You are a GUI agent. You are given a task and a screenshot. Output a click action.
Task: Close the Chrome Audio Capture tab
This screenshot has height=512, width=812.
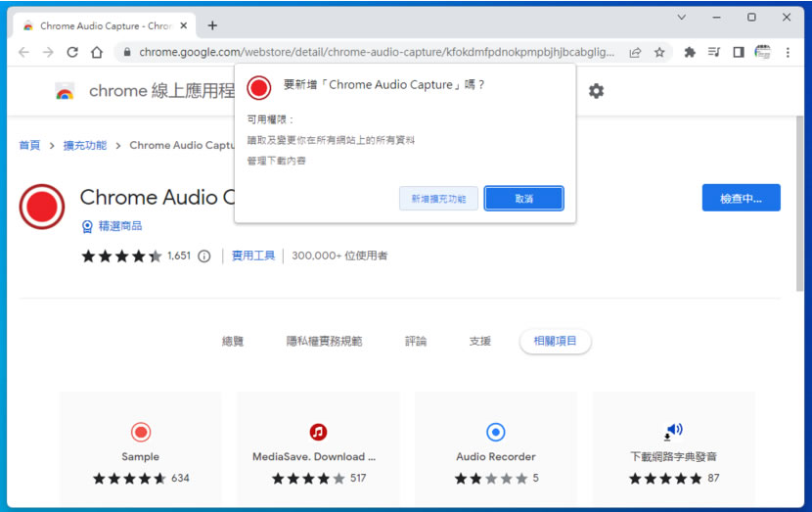(183, 25)
